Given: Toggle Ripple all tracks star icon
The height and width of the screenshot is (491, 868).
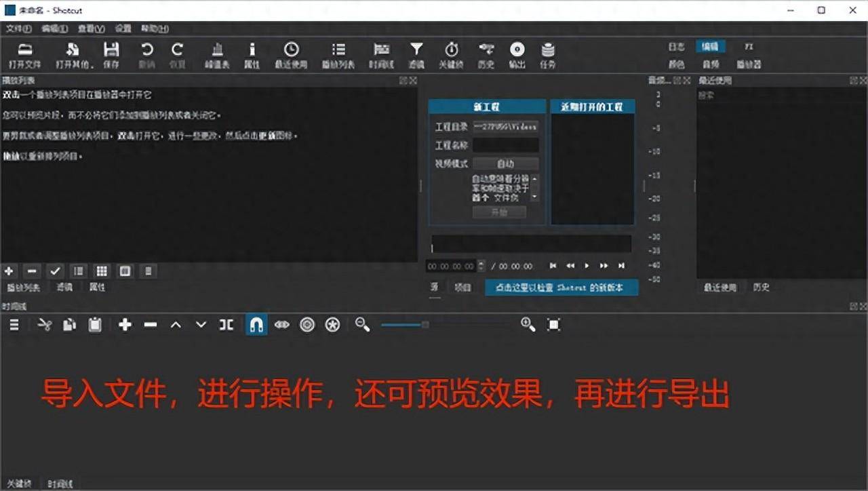Looking at the screenshot, I should pos(332,325).
